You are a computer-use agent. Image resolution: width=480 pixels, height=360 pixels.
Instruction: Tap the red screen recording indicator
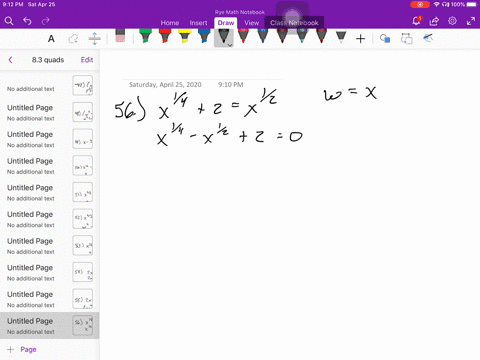(420, 5)
